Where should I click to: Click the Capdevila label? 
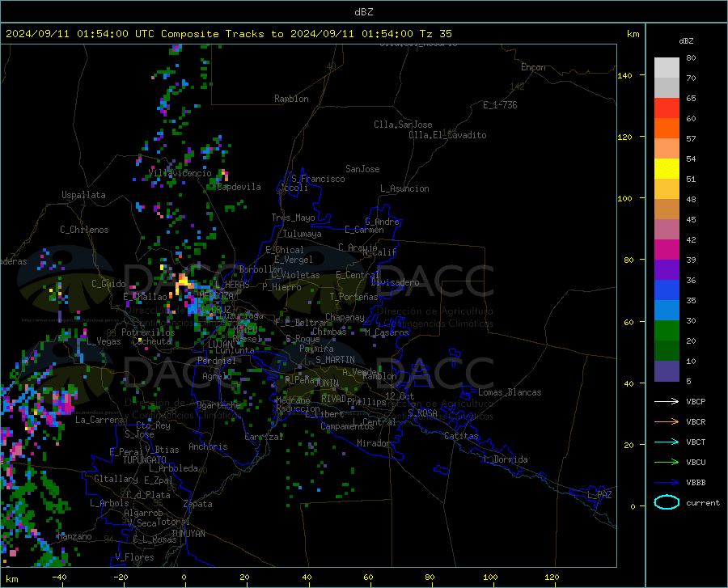tap(239, 187)
